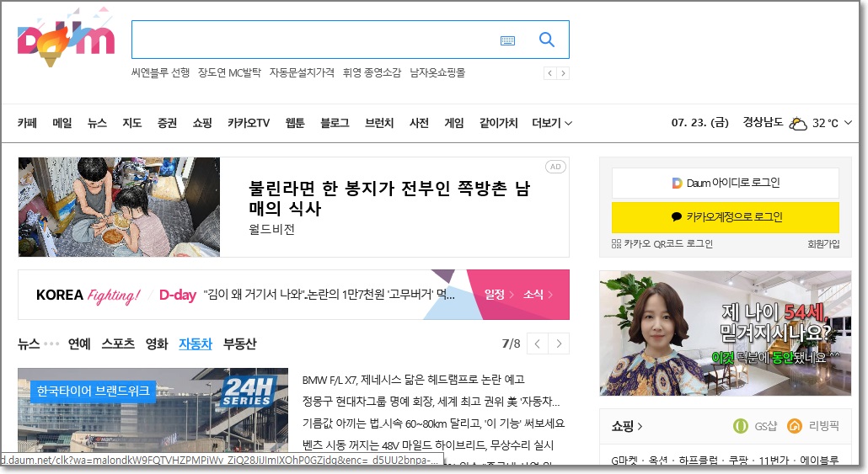Open the 정몽구 현대차그룹 명예 회장 headline
This screenshot has height=474, width=868.
431,402
